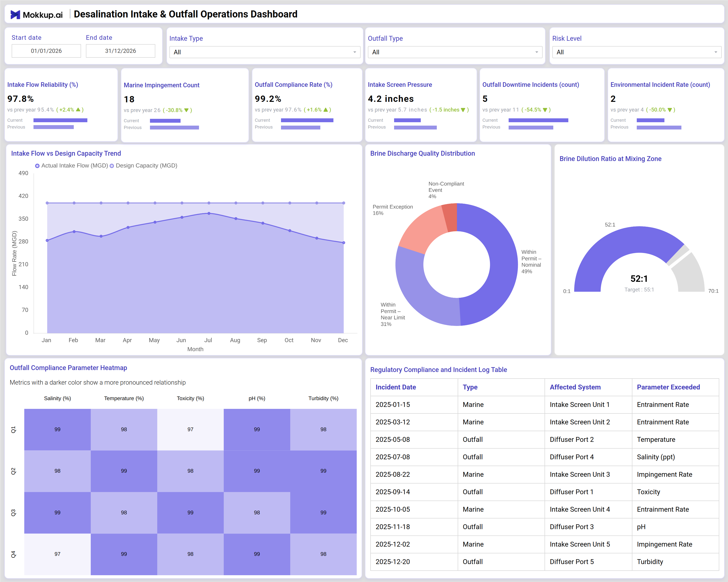This screenshot has height=582, width=728.
Task: Click the down arrow in Marine Impingement Count
Action: (x=186, y=110)
